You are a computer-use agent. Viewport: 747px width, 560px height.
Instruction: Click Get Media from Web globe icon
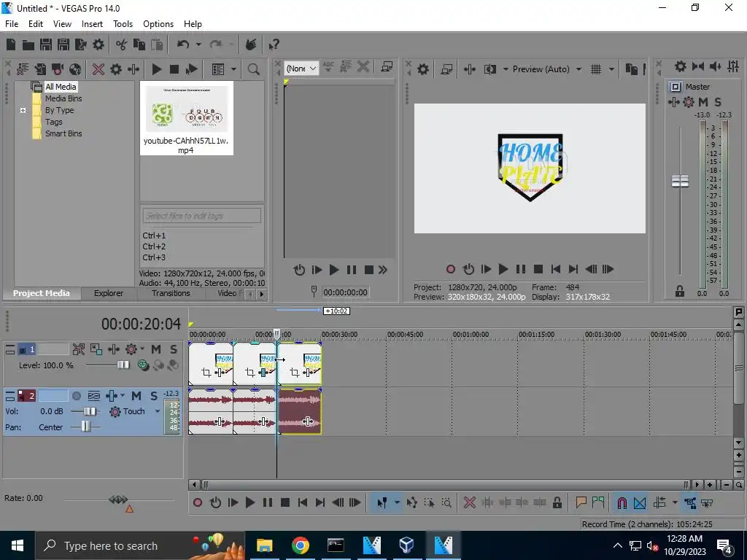[x=75, y=69]
